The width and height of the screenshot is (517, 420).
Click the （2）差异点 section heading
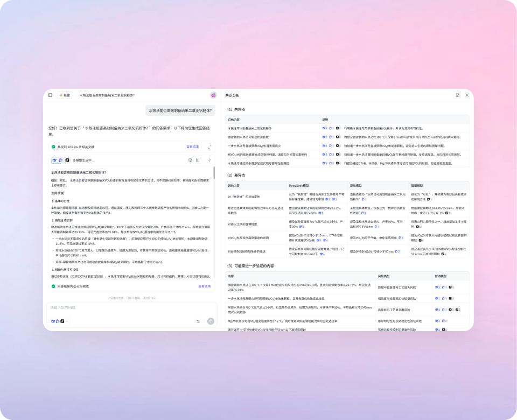pyautogui.click(x=236, y=175)
